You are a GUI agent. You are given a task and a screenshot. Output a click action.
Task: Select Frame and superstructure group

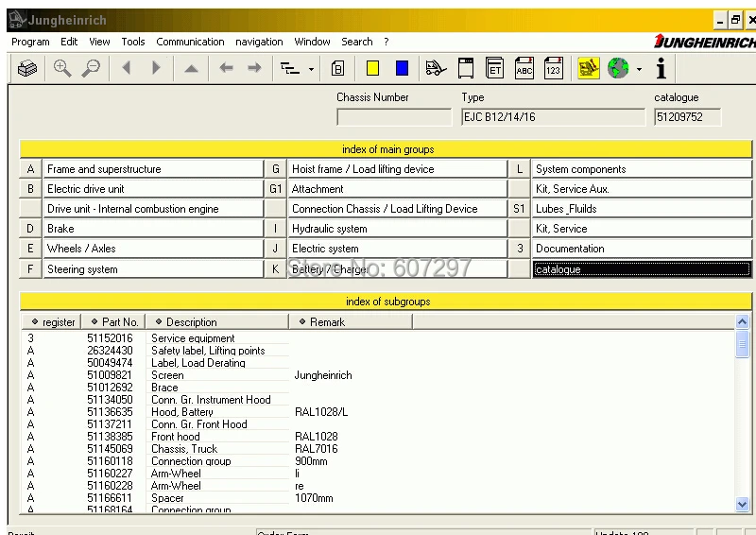coord(153,169)
